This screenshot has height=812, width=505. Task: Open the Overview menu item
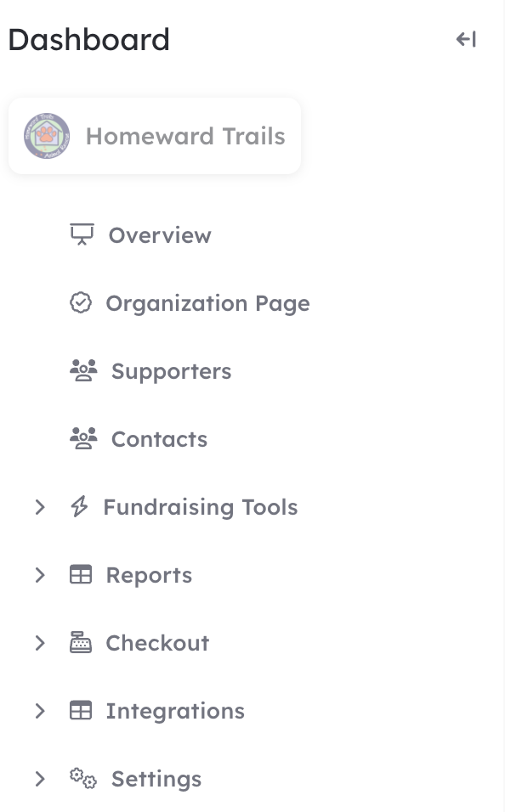[160, 235]
